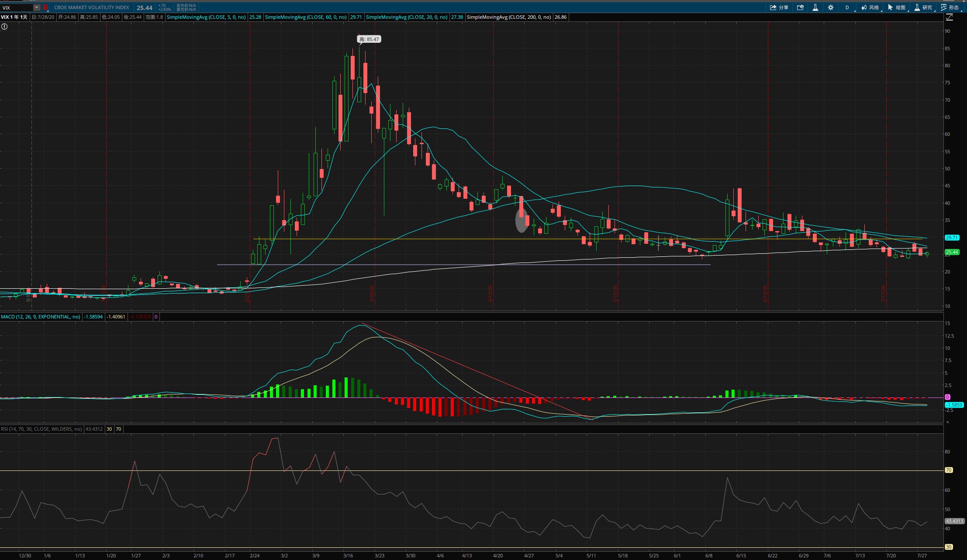Click the VIX symbol input field

17,7
